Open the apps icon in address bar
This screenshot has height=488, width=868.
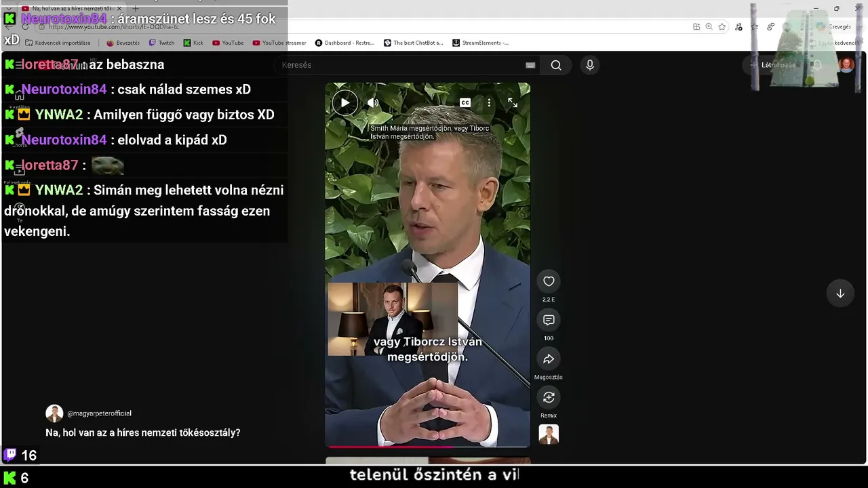click(696, 26)
